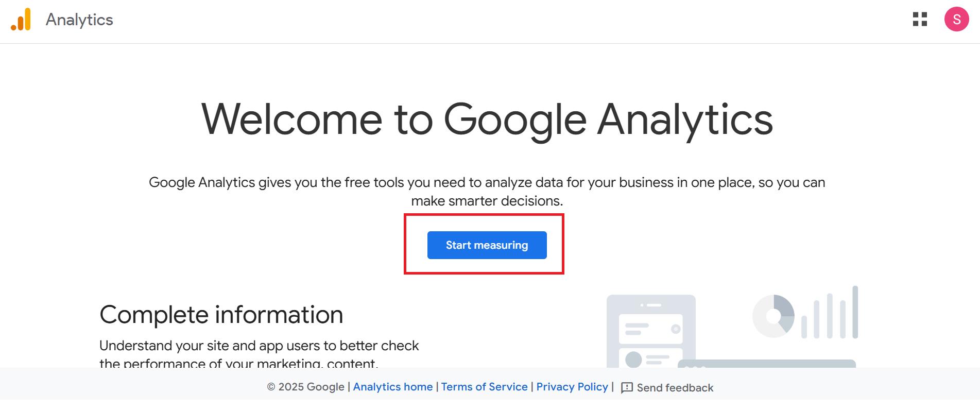
Task: Open the Privacy Policy page
Action: [572, 387]
